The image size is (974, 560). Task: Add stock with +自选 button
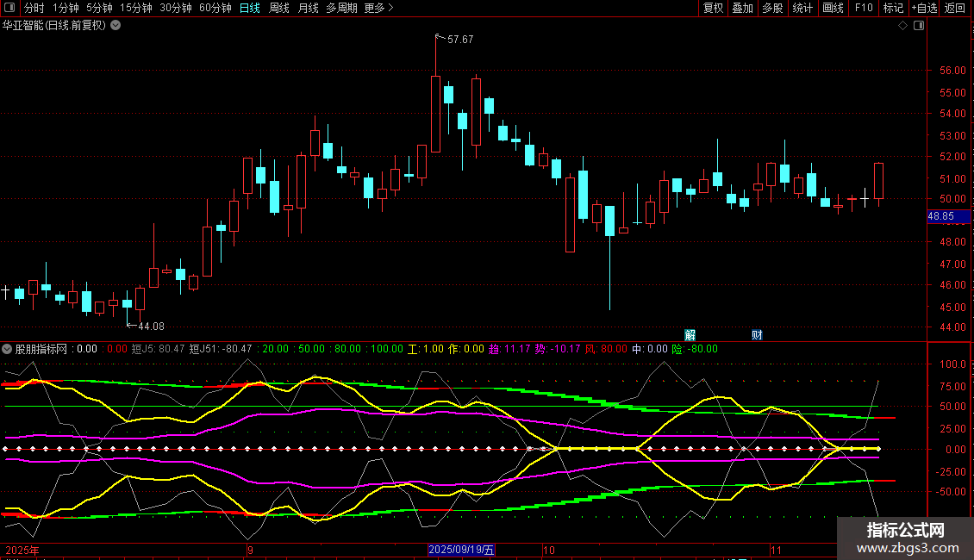[x=924, y=8]
